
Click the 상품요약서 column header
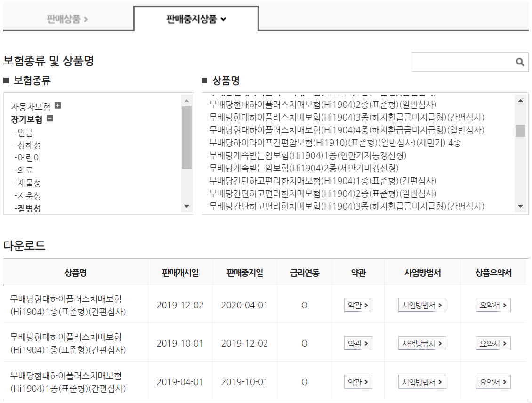493,273
